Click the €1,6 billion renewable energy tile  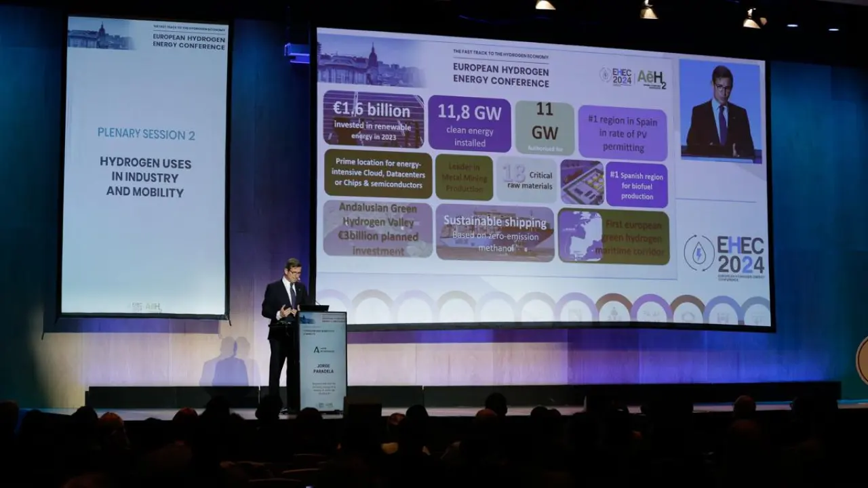tap(374, 120)
